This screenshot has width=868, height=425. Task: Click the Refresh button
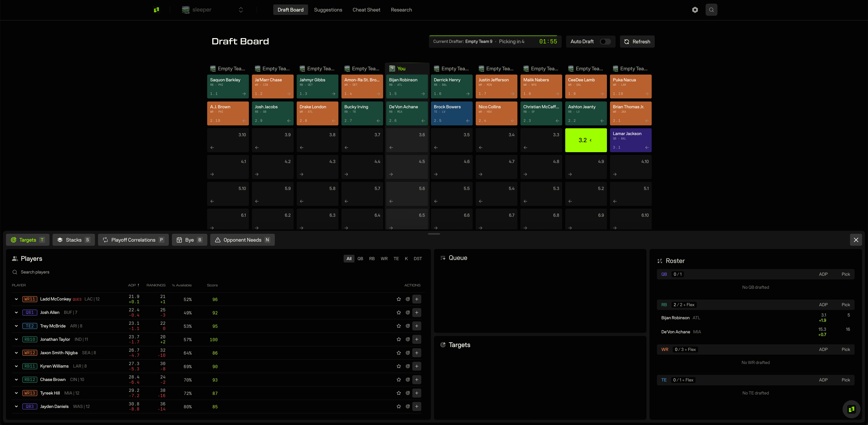[637, 41]
